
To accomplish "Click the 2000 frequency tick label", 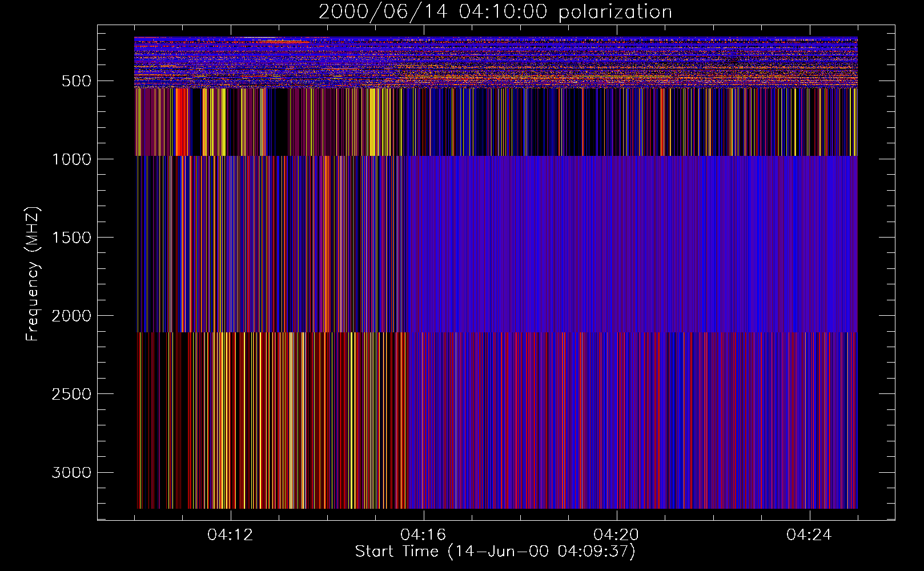I will tap(71, 316).
